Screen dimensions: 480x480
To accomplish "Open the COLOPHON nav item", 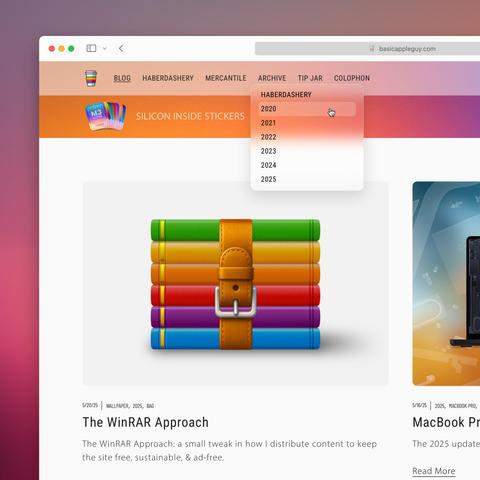I will tap(352, 78).
